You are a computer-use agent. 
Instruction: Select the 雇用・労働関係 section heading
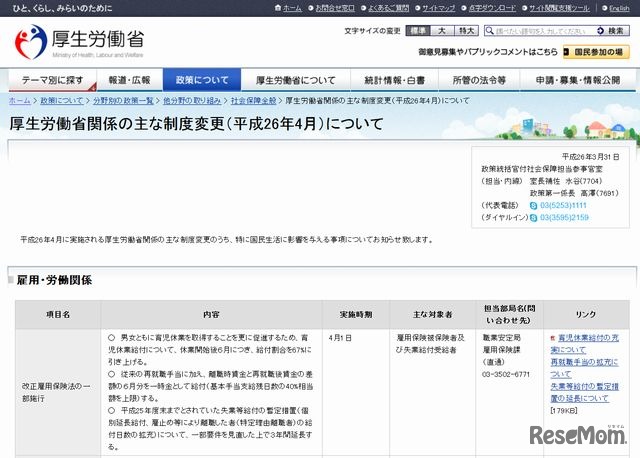(x=54, y=280)
